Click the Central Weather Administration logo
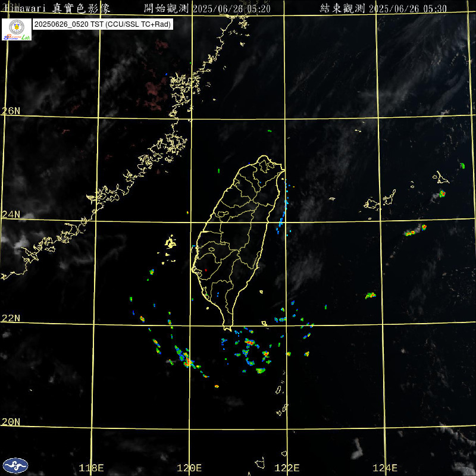 (x=15, y=465)
